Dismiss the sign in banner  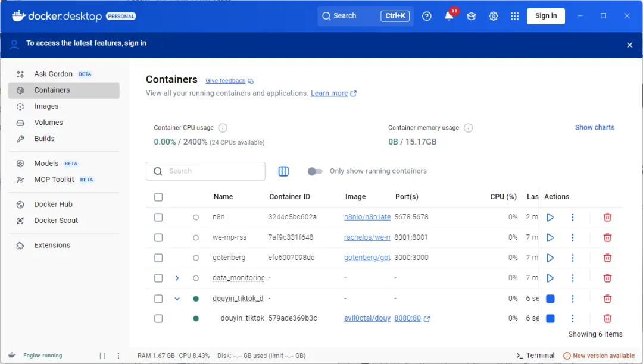(630, 45)
